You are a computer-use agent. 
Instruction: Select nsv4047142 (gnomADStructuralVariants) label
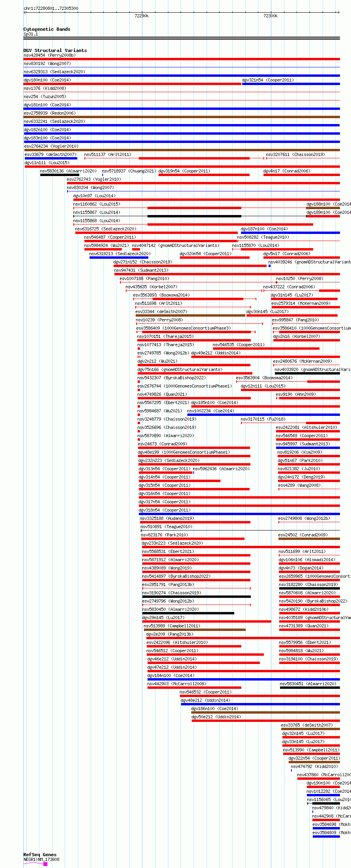[x=175, y=246]
